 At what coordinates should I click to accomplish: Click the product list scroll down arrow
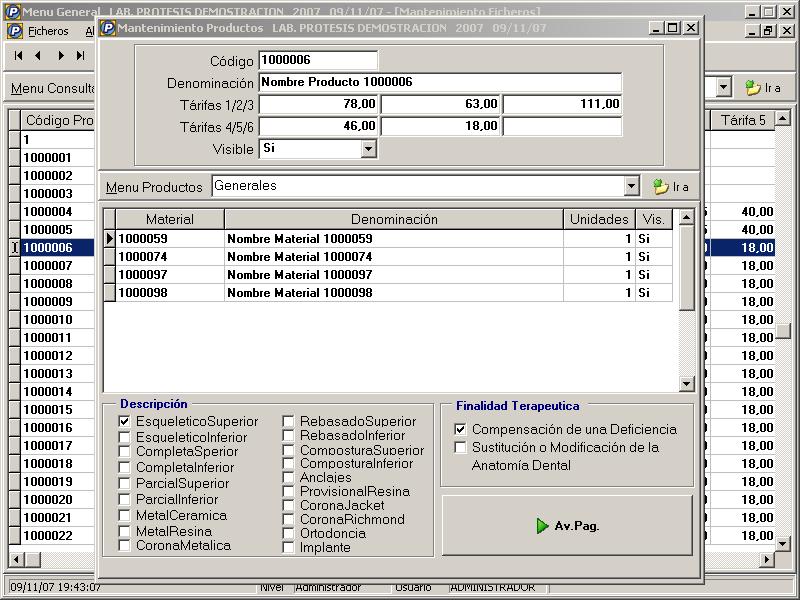tap(782, 544)
